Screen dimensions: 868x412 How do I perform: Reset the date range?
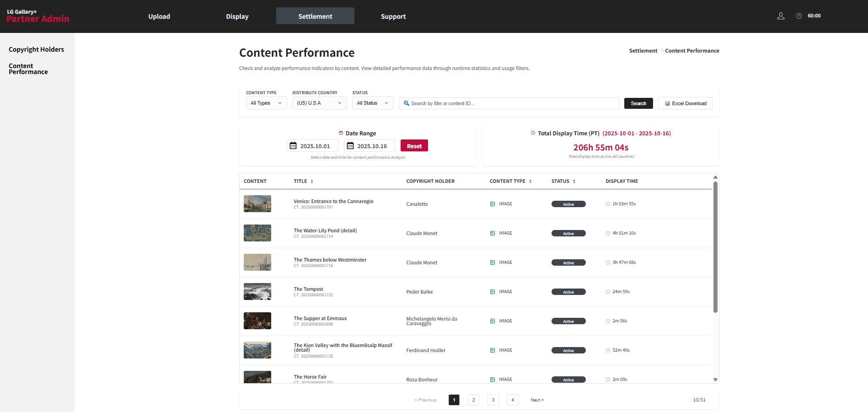pos(414,146)
